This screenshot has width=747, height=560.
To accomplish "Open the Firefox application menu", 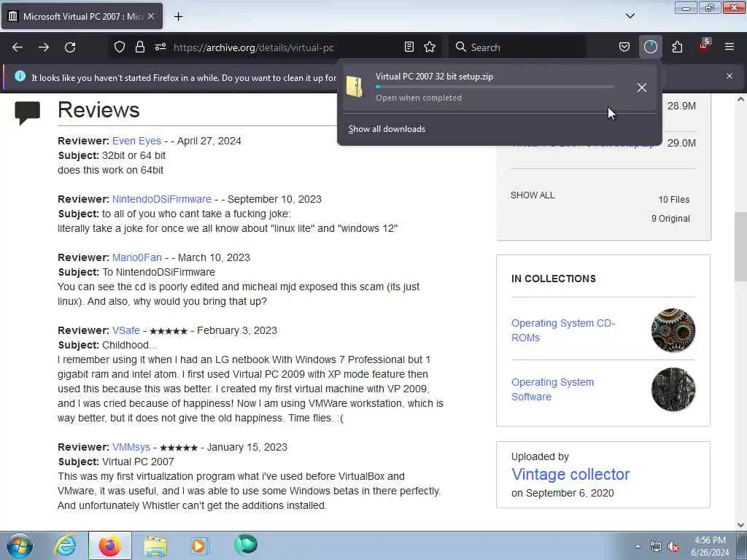I will (729, 47).
